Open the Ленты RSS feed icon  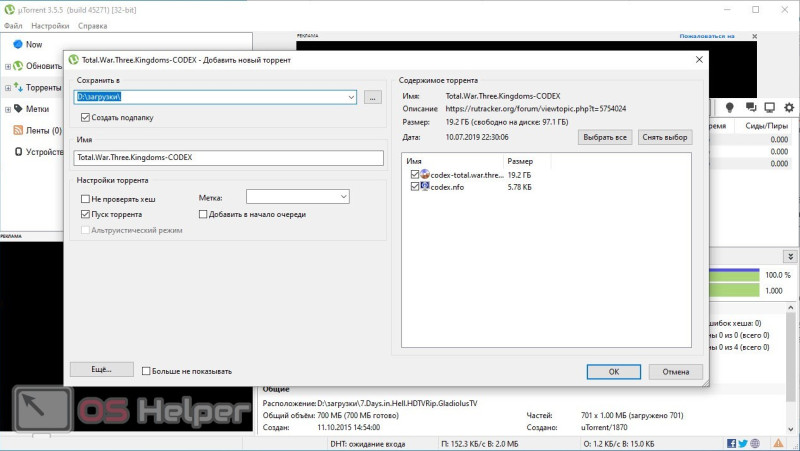pyautogui.click(x=18, y=130)
